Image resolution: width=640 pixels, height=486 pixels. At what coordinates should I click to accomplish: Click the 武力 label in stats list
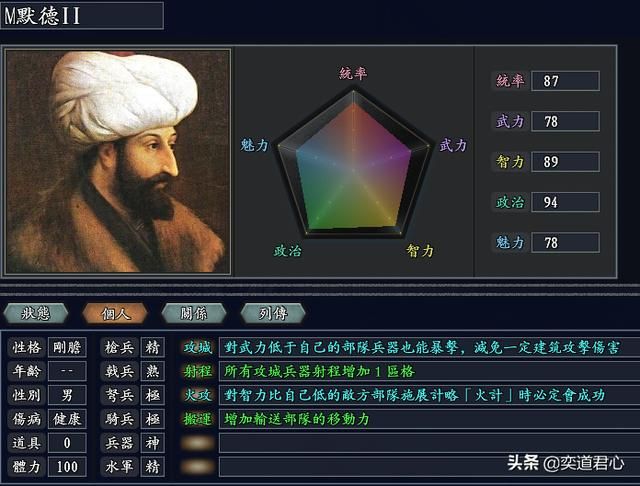[510, 121]
